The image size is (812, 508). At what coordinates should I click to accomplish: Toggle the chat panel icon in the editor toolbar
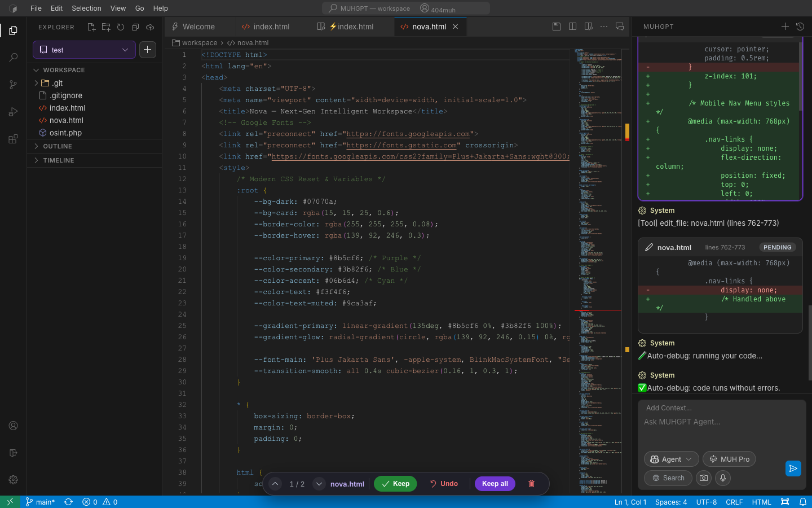point(620,27)
